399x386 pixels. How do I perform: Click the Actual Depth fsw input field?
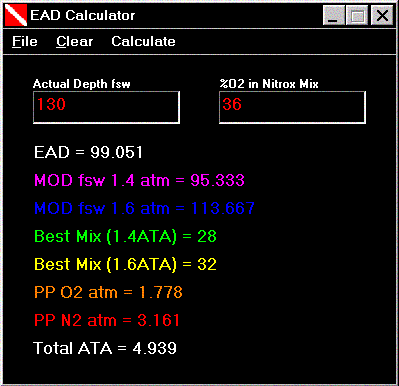click(x=106, y=107)
